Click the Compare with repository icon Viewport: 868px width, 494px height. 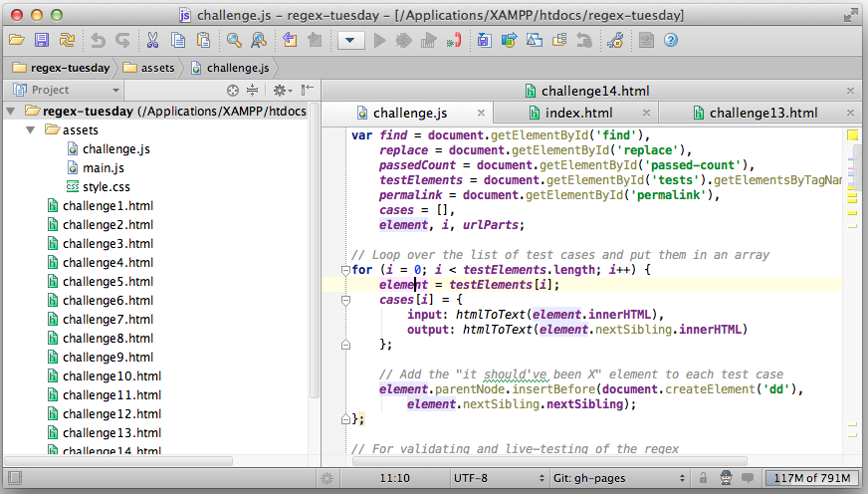[x=535, y=41]
